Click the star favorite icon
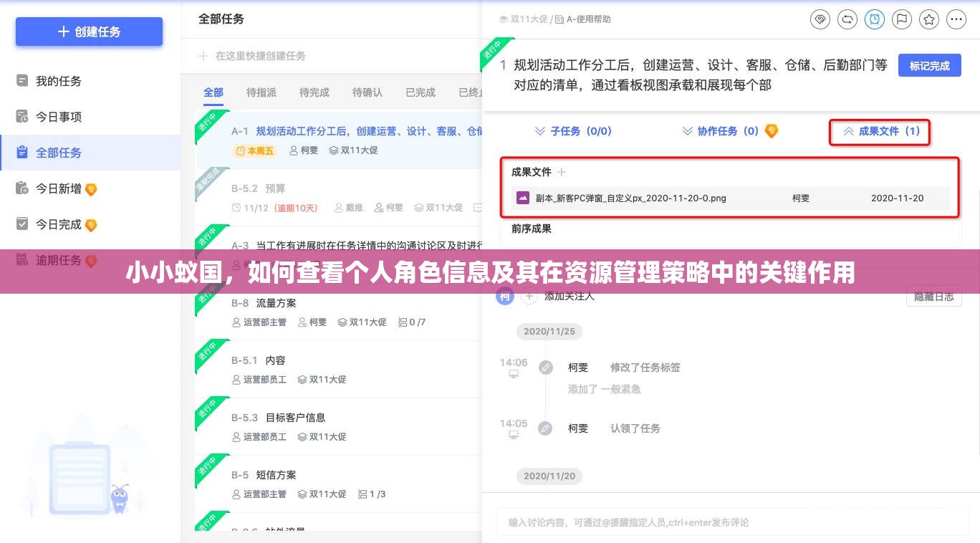The image size is (980, 543). [929, 19]
